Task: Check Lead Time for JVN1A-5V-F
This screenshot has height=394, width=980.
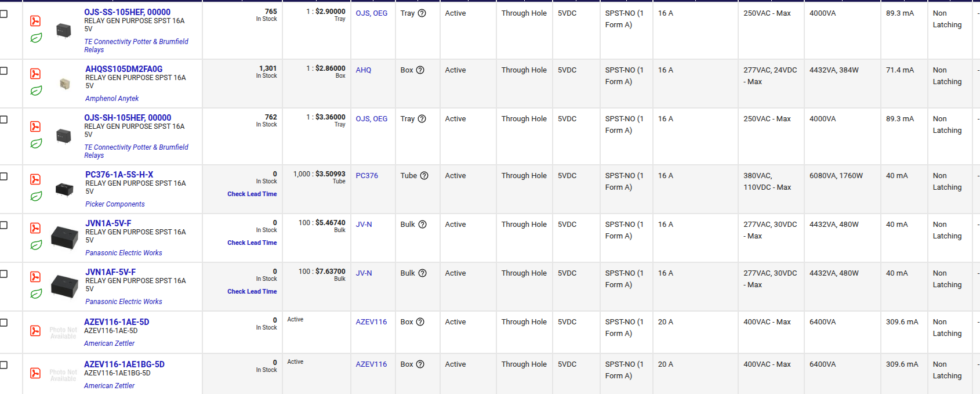Action: click(252, 243)
